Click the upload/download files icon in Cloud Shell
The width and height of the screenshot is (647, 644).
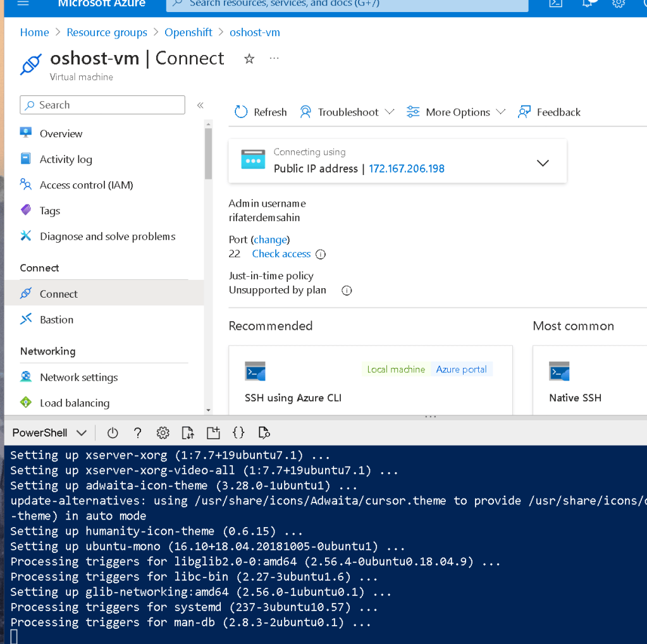pos(188,433)
